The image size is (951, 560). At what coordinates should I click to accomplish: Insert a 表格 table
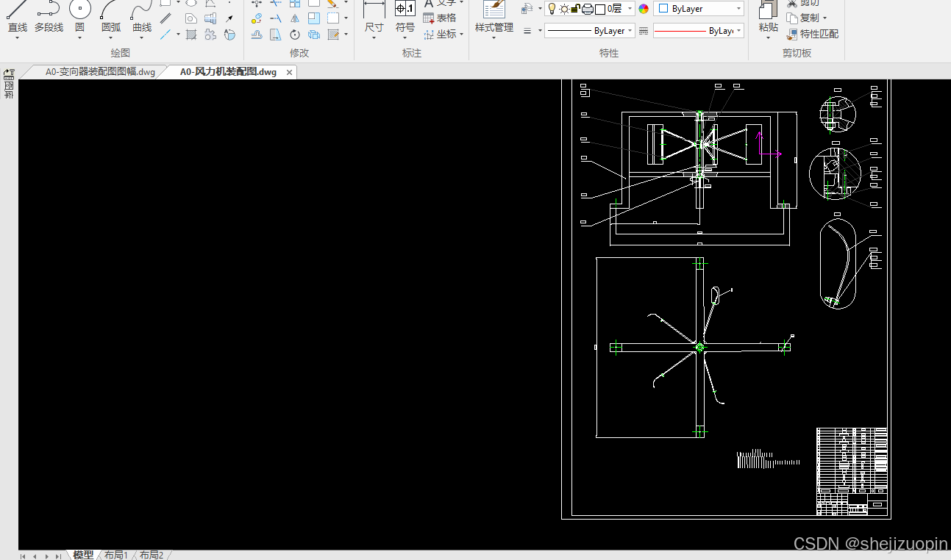(x=440, y=18)
